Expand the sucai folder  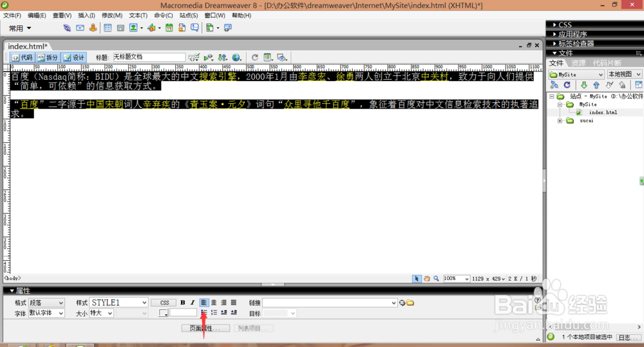(x=560, y=121)
